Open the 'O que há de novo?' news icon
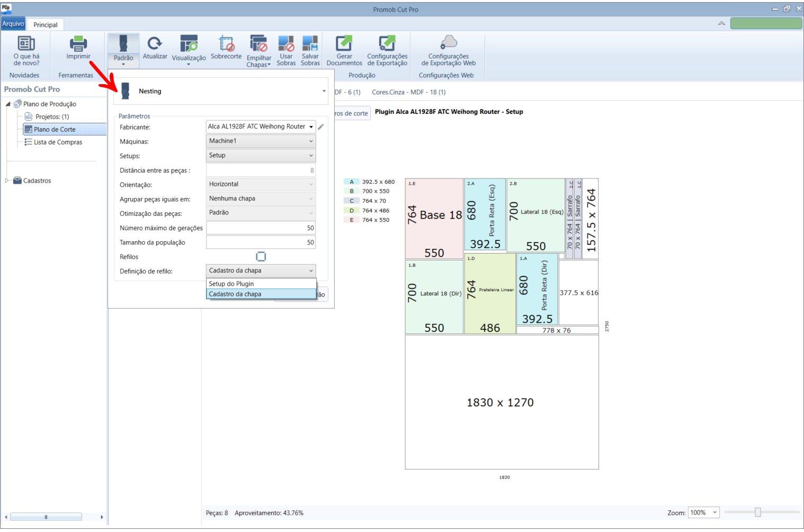The height and width of the screenshot is (532, 804). tap(26, 43)
